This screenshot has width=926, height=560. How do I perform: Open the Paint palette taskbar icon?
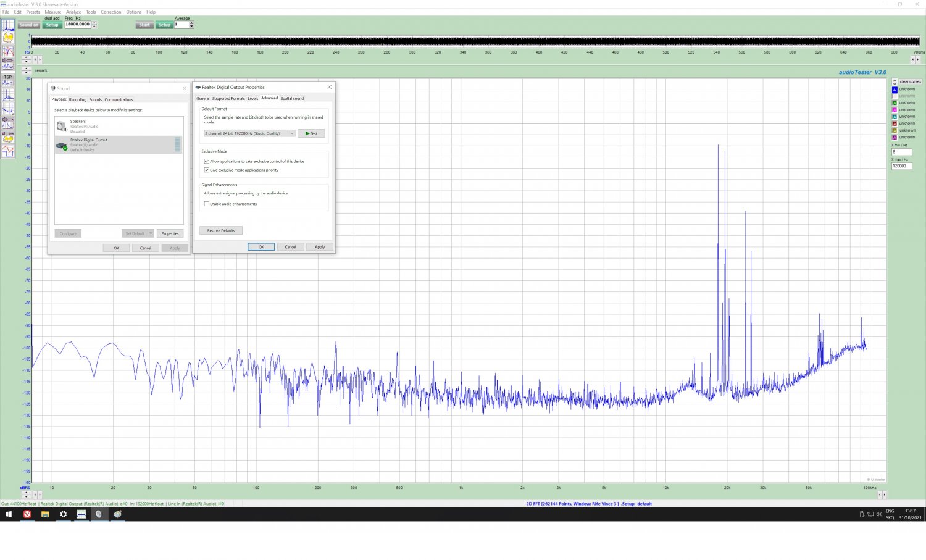pos(117,514)
